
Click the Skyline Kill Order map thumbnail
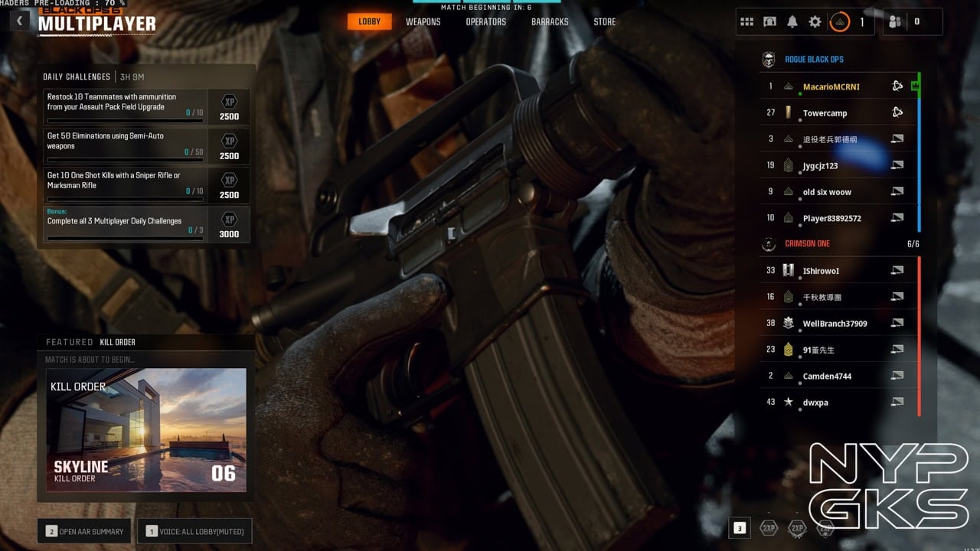146,430
